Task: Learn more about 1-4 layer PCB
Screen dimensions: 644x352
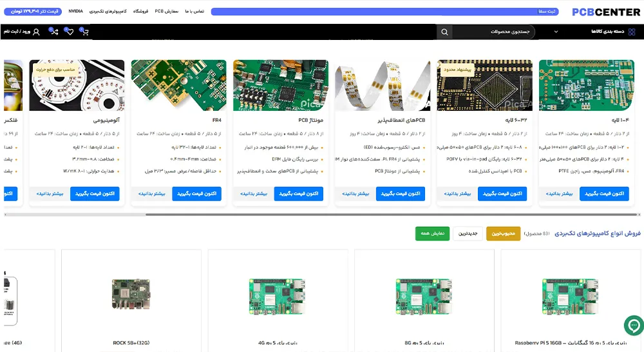Action: (559, 193)
